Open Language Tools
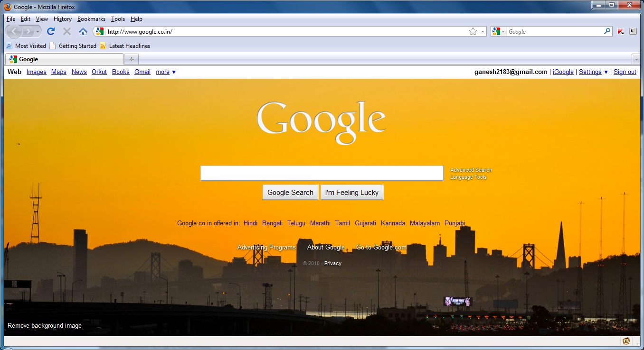The height and width of the screenshot is (350, 644). [468, 177]
